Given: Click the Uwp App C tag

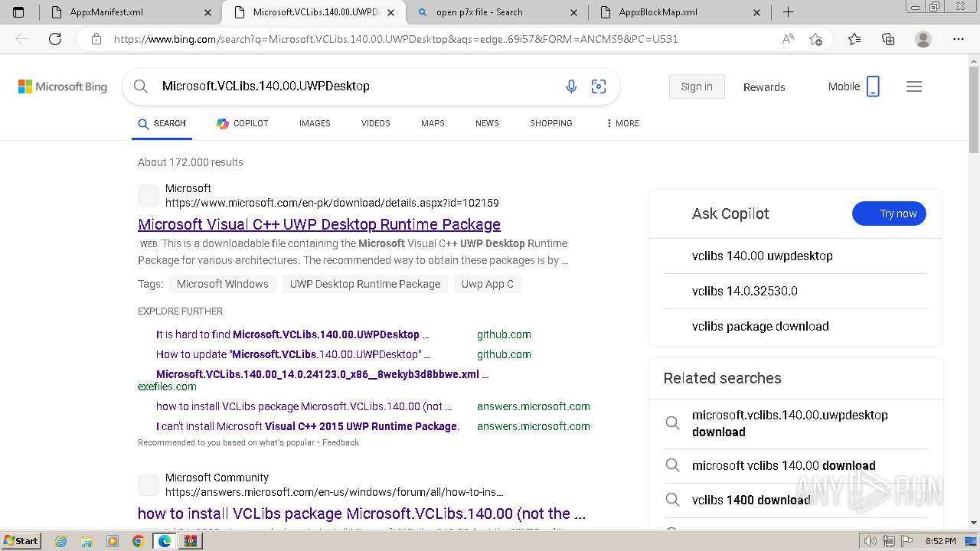Looking at the screenshot, I should pyautogui.click(x=488, y=284).
